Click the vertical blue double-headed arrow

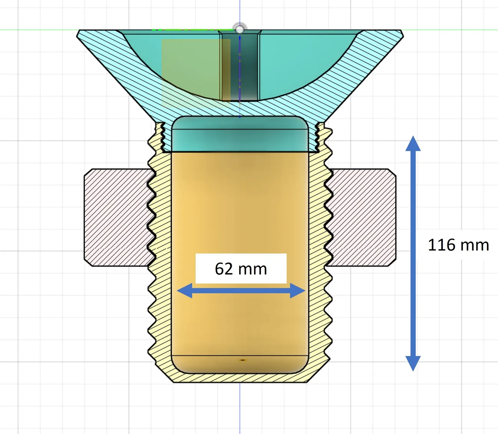(413, 253)
